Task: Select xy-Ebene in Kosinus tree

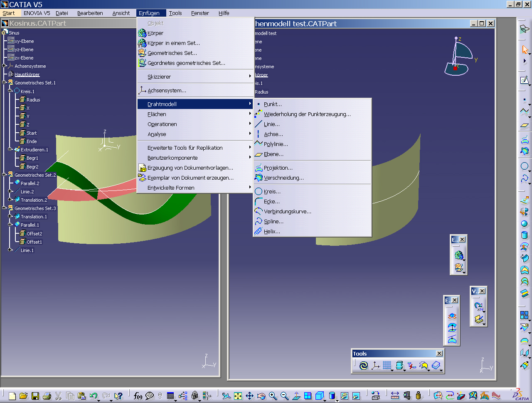Action: 25,41
